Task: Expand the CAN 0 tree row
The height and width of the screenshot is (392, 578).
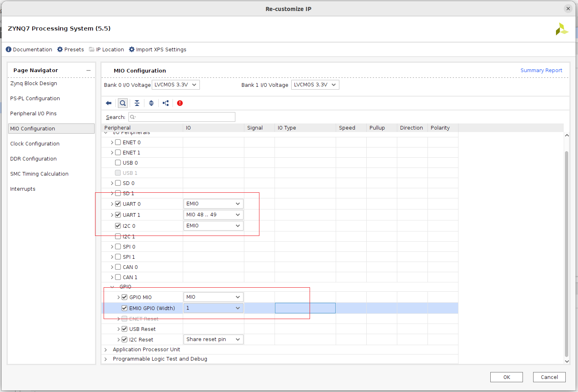Action: tap(112, 267)
